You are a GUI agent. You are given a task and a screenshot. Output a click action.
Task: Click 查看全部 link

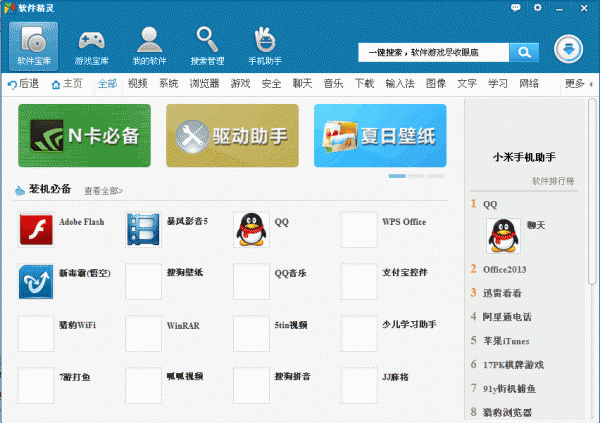click(103, 191)
